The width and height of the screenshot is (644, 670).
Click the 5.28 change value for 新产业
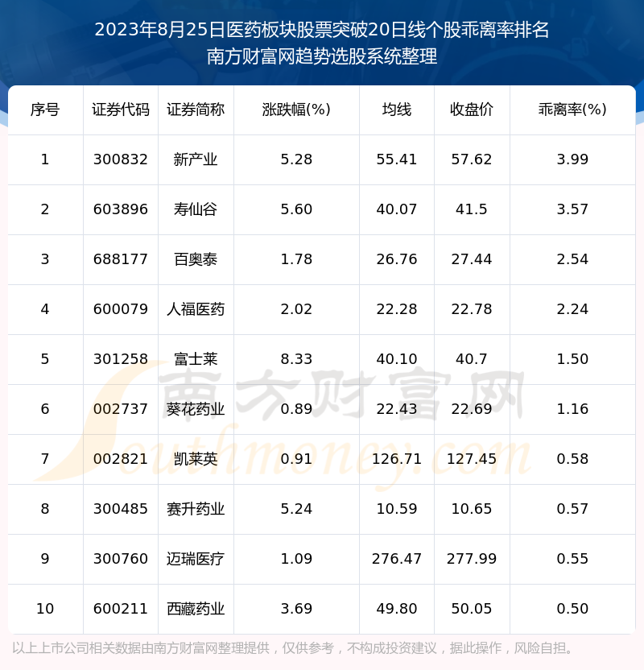pos(296,159)
